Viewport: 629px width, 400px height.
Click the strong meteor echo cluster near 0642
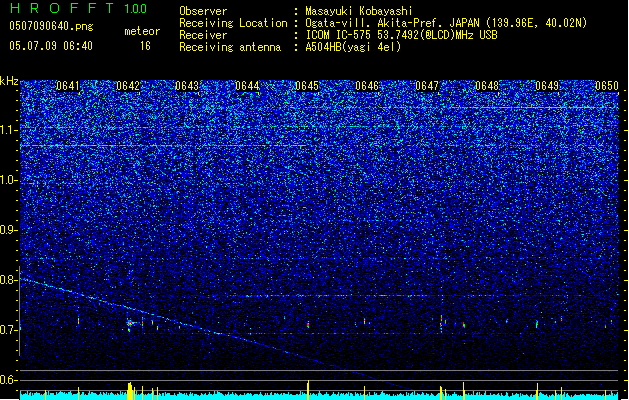[x=130, y=323]
